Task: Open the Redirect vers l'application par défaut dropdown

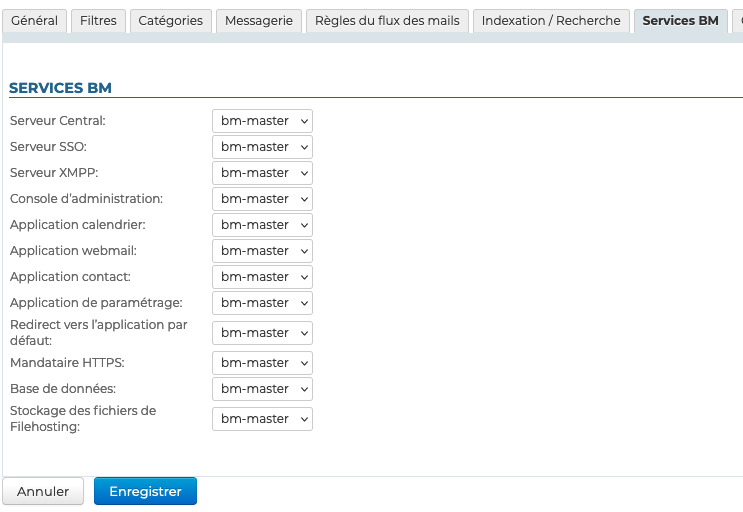Action: coord(262,333)
